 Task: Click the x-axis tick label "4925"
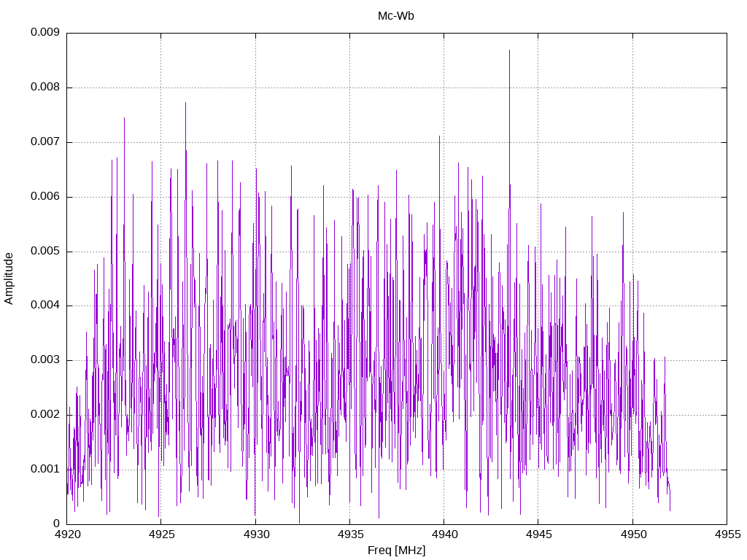[161, 534]
